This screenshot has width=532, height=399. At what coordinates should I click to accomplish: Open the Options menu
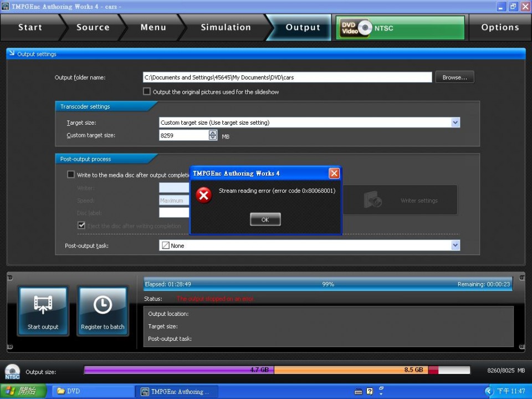point(500,28)
